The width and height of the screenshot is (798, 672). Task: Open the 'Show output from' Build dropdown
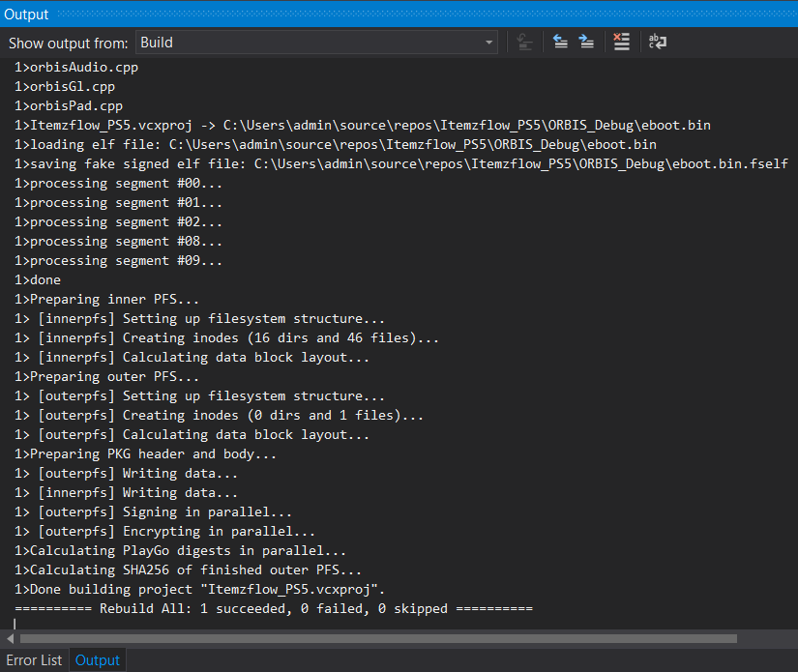click(x=316, y=43)
